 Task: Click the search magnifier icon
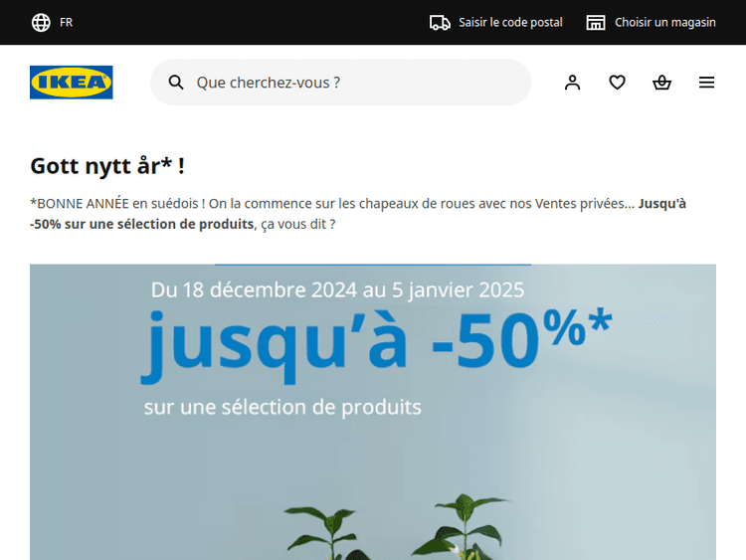click(x=176, y=83)
